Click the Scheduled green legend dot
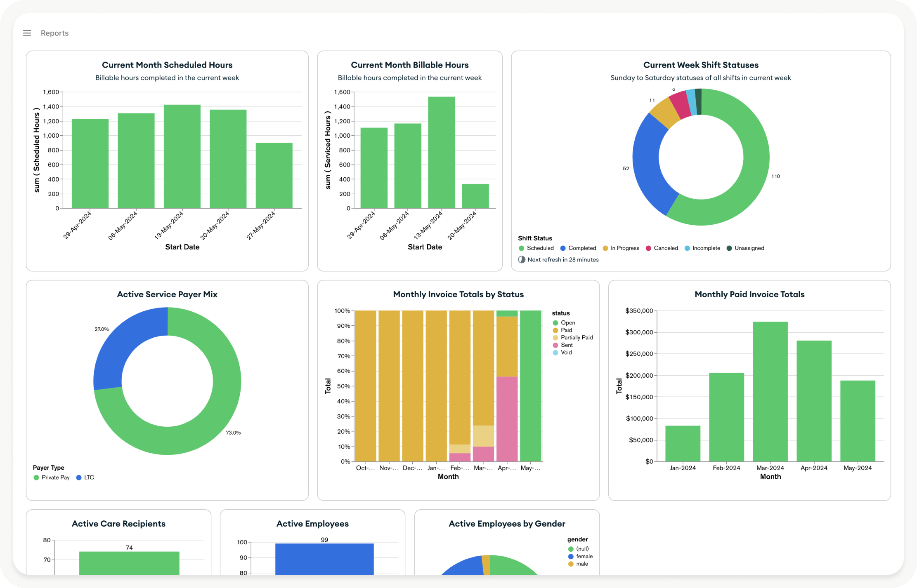This screenshot has height=588, width=917. coord(521,248)
